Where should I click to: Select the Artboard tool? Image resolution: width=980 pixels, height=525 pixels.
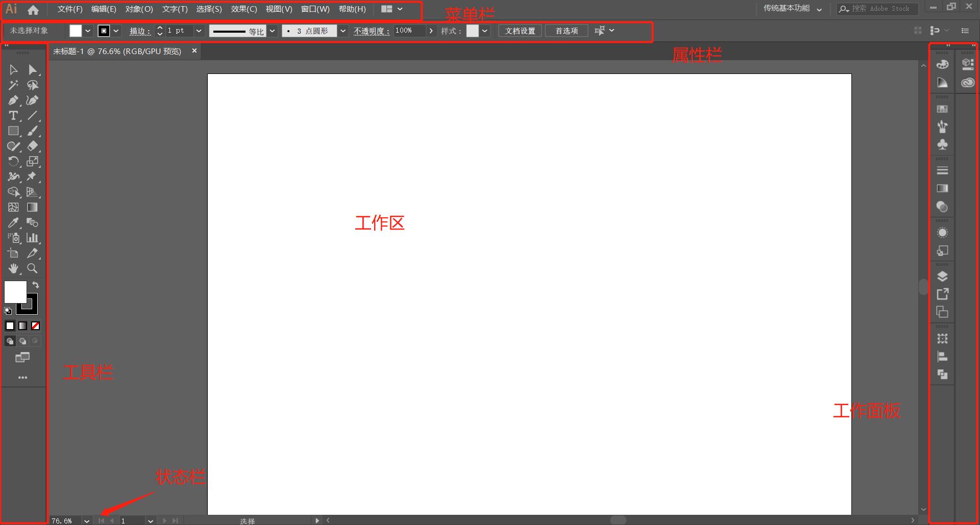14,254
